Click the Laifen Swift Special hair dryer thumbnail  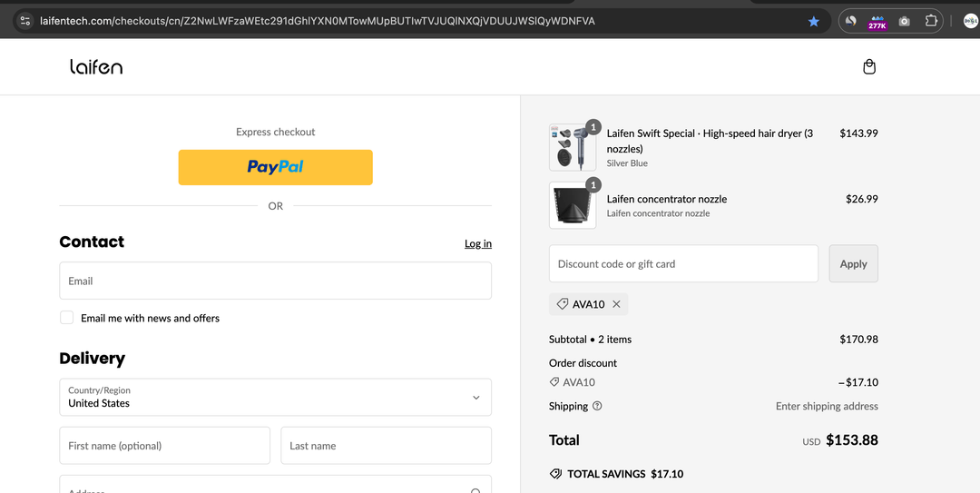click(573, 147)
